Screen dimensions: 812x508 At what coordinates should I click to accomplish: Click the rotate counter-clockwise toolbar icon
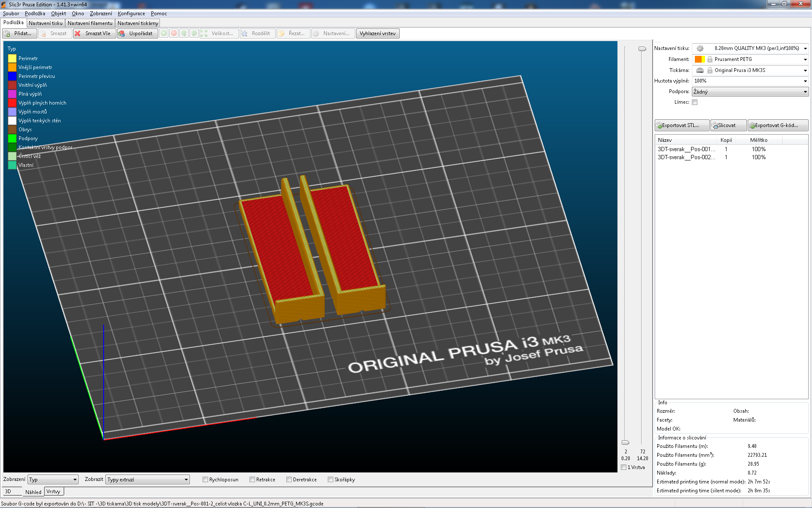coord(184,33)
